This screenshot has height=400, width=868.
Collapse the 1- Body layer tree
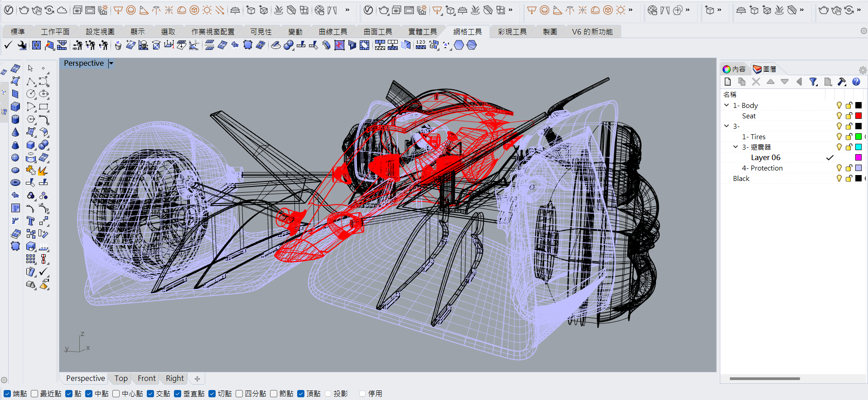[727, 105]
